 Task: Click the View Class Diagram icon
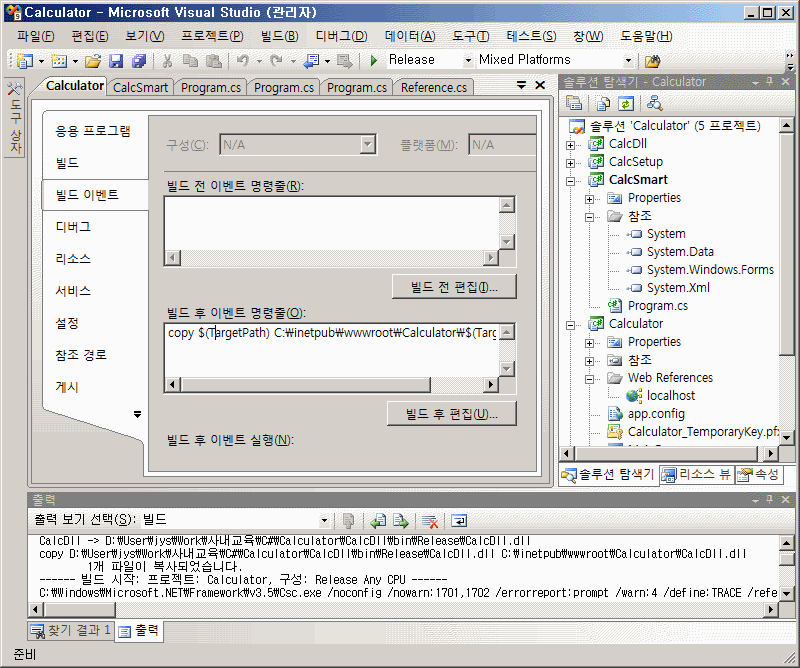654,104
